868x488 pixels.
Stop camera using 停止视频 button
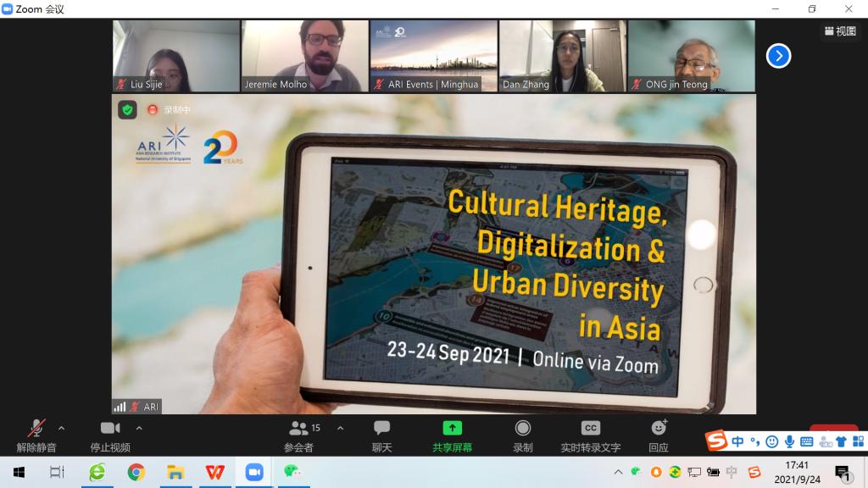(x=110, y=435)
